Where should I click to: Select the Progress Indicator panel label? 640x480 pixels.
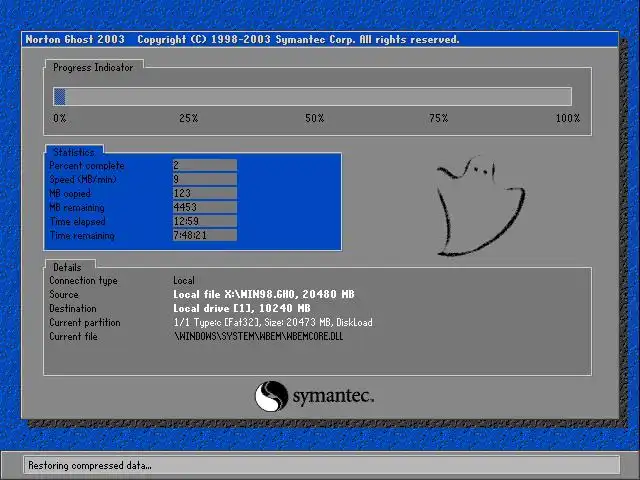tap(93, 67)
